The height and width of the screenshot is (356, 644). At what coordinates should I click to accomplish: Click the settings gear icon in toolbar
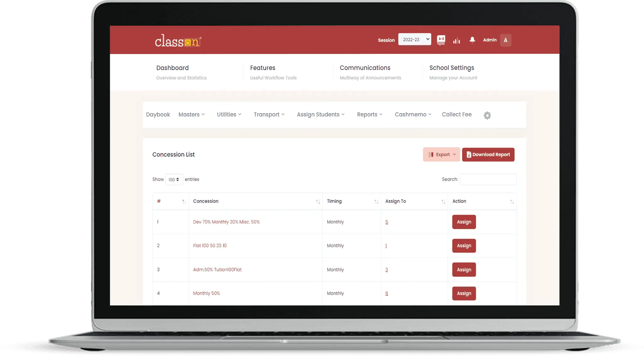tap(487, 115)
